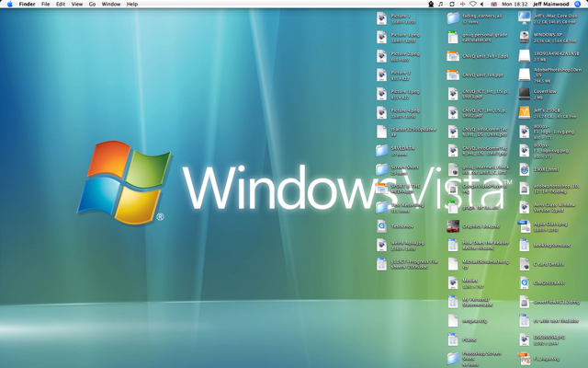Click the menu bar clock Mon 18:32
588x368 pixels.
pos(514,4)
